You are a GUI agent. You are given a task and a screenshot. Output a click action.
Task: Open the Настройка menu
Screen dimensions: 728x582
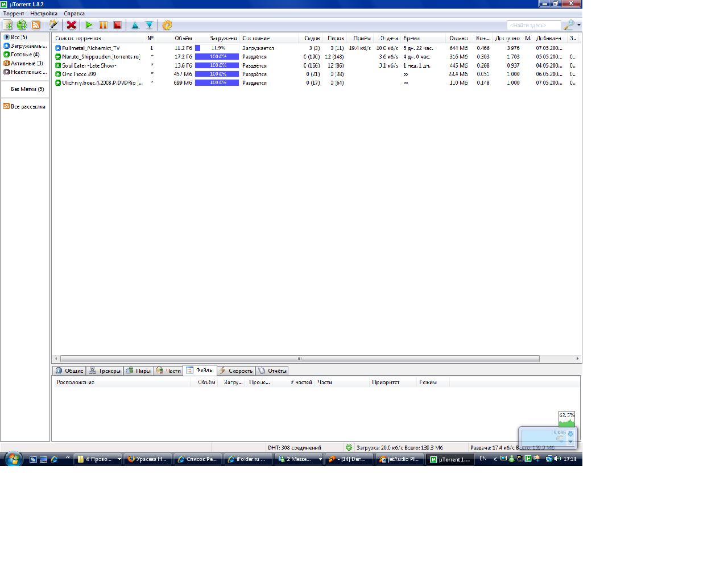(44, 13)
